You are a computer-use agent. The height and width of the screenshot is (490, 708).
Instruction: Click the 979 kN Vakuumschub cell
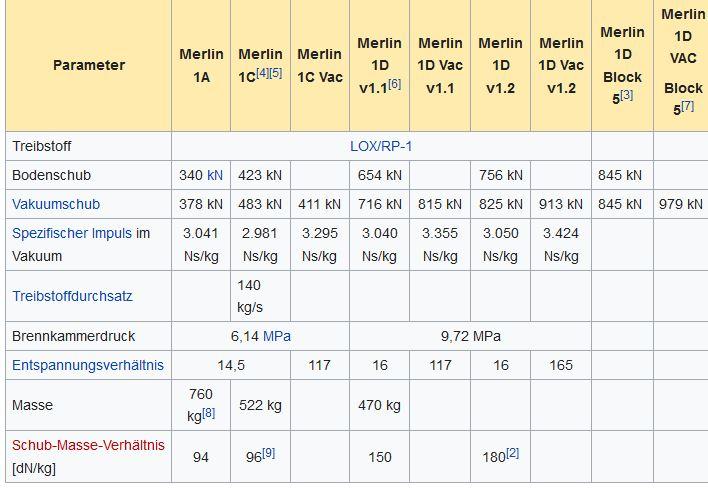pos(680,204)
